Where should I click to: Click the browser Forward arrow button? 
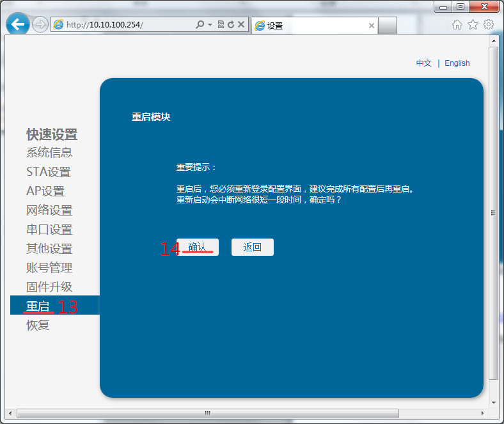pos(40,25)
